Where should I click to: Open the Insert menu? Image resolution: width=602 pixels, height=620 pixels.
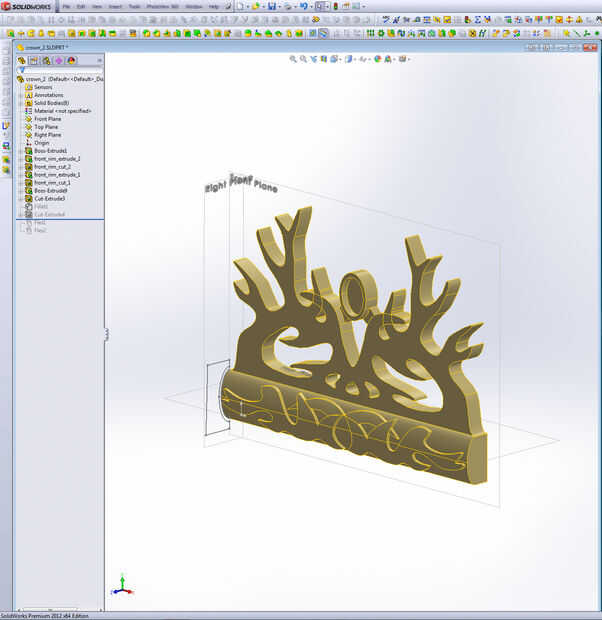pos(115,6)
